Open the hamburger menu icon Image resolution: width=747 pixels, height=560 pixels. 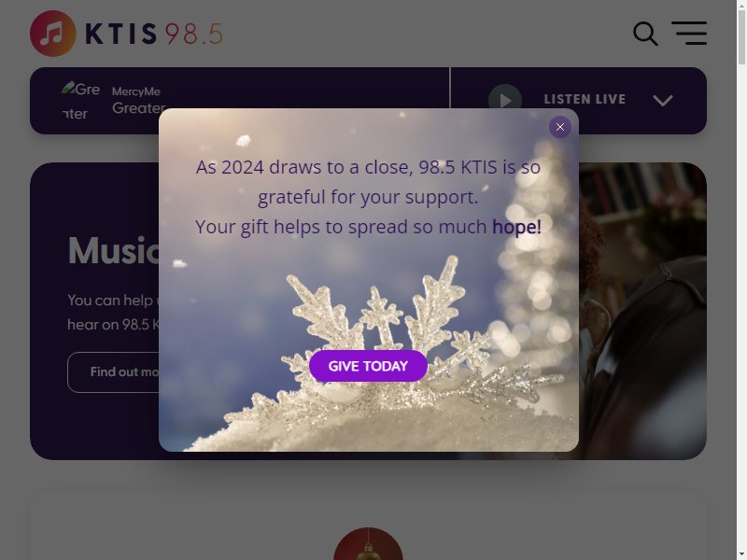coord(689,34)
